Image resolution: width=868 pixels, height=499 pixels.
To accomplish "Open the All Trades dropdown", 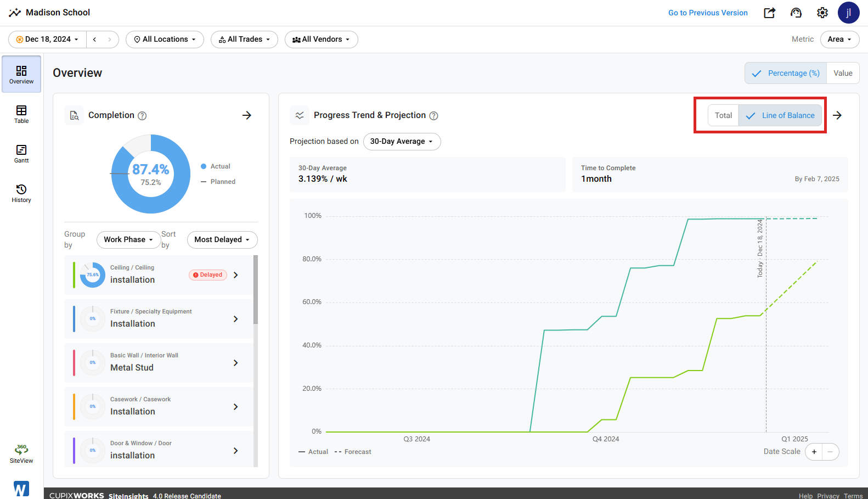I will (x=244, y=40).
